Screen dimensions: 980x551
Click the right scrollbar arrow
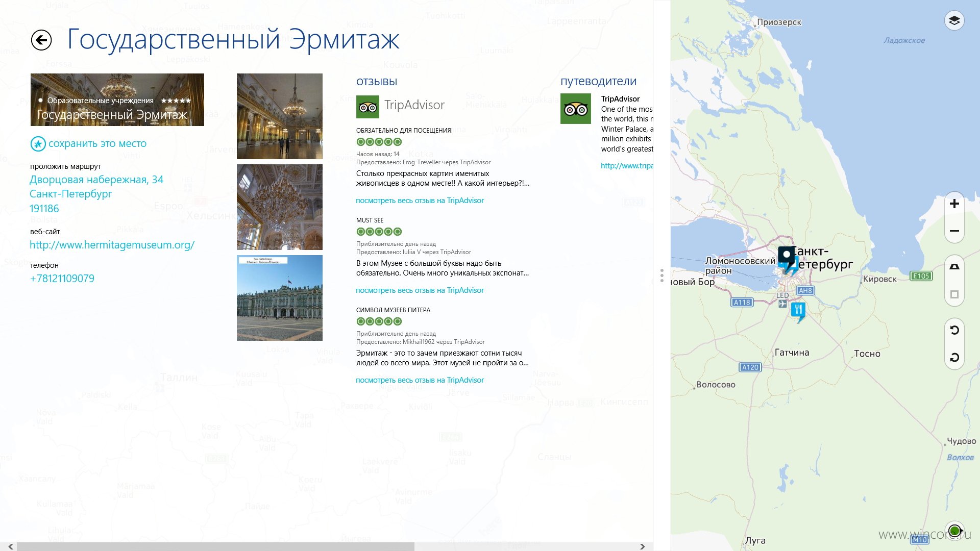tap(642, 546)
